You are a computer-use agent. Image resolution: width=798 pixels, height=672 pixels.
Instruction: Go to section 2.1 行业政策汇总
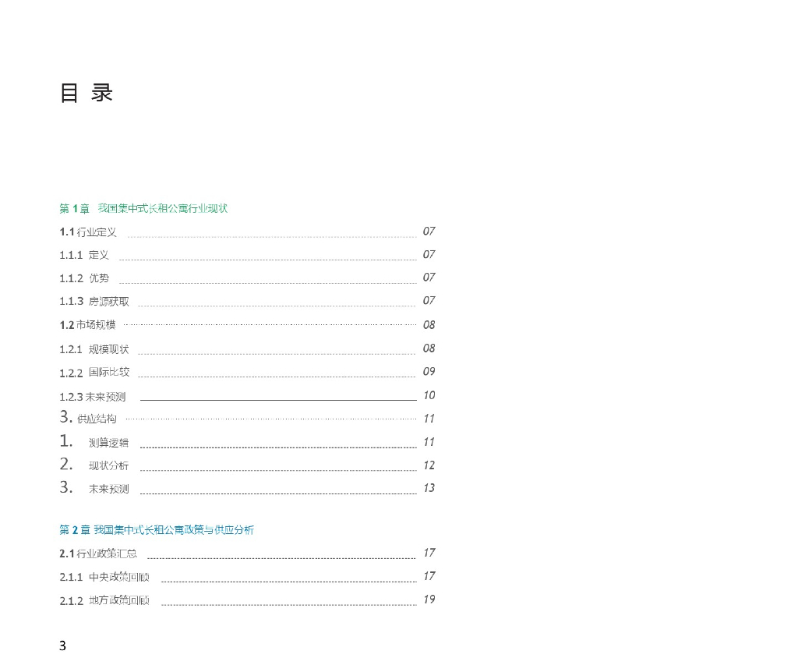(x=98, y=554)
